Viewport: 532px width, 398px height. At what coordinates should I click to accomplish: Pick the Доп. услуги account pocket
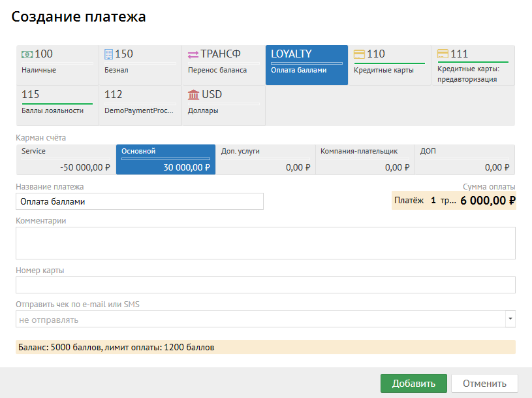pos(264,159)
